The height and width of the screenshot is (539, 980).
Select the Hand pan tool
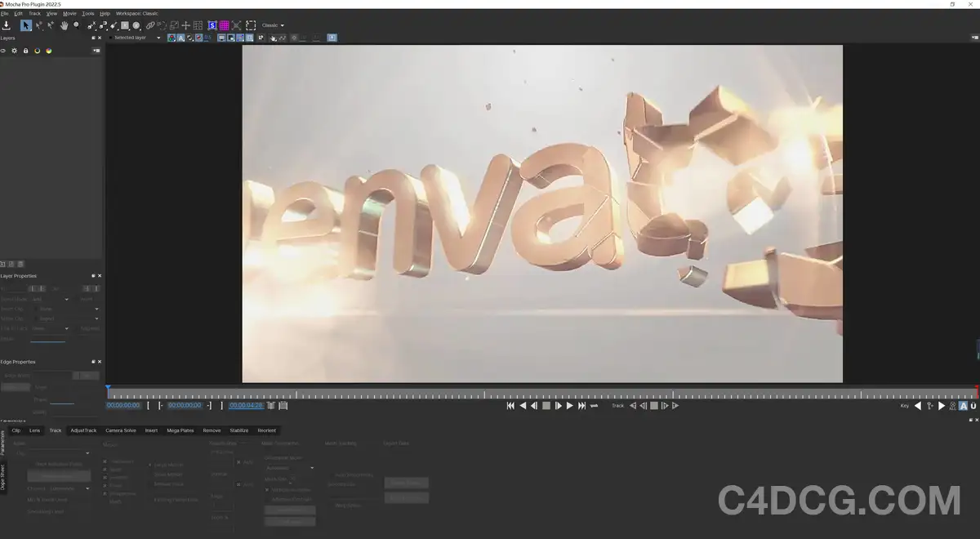64,25
